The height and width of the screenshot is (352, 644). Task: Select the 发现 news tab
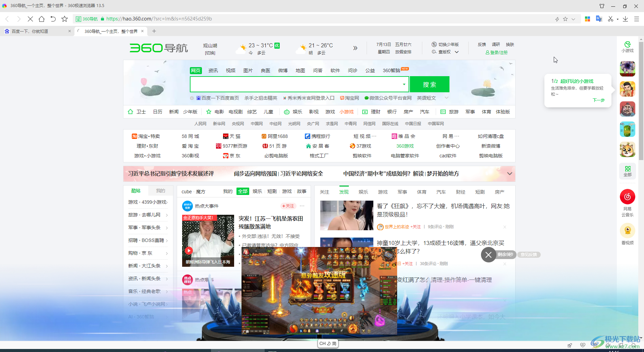pyautogui.click(x=344, y=192)
